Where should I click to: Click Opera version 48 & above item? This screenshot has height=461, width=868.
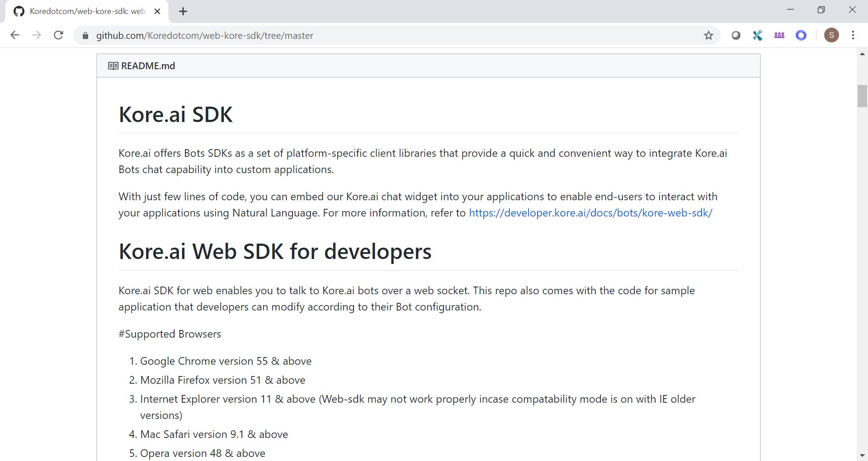[203, 453]
